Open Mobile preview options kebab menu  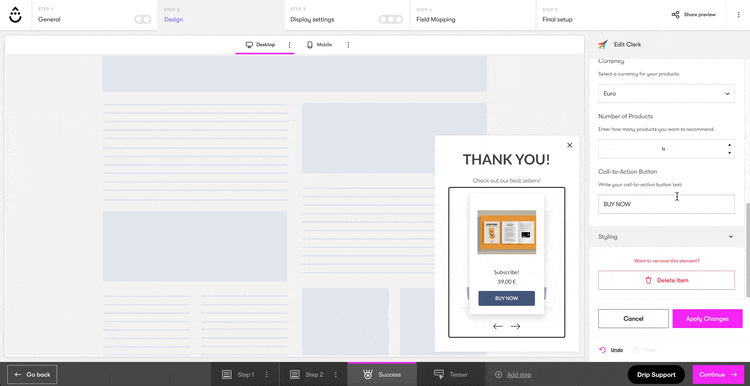(x=348, y=44)
